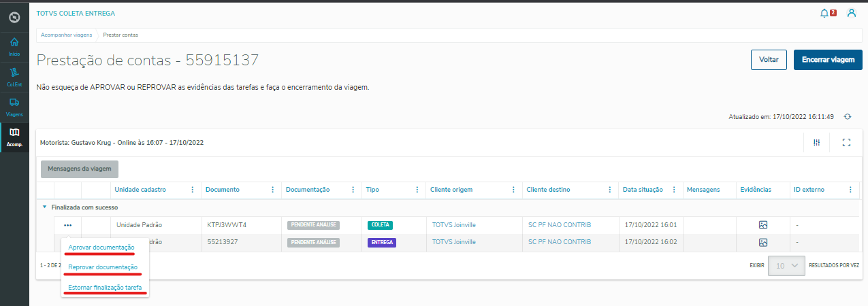Open Col.Ent section in sidebar

pyautogui.click(x=14, y=76)
